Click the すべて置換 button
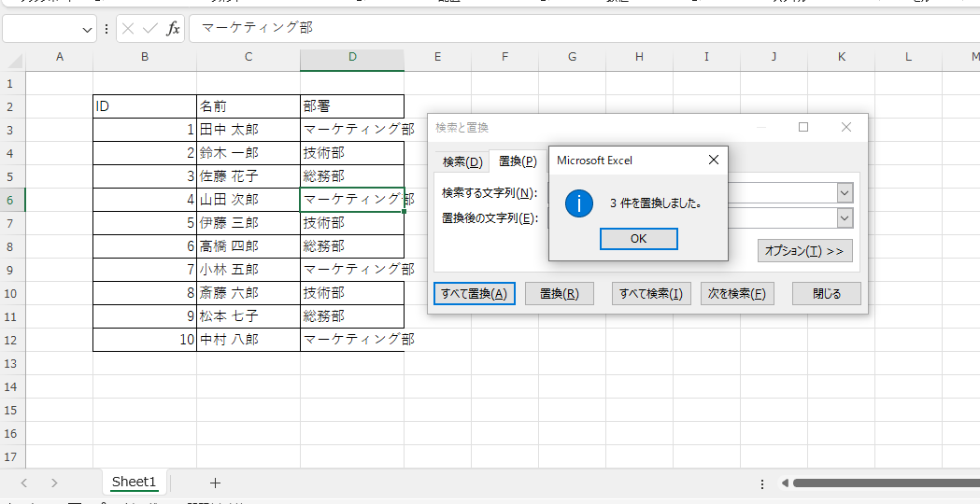 [474, 293]
